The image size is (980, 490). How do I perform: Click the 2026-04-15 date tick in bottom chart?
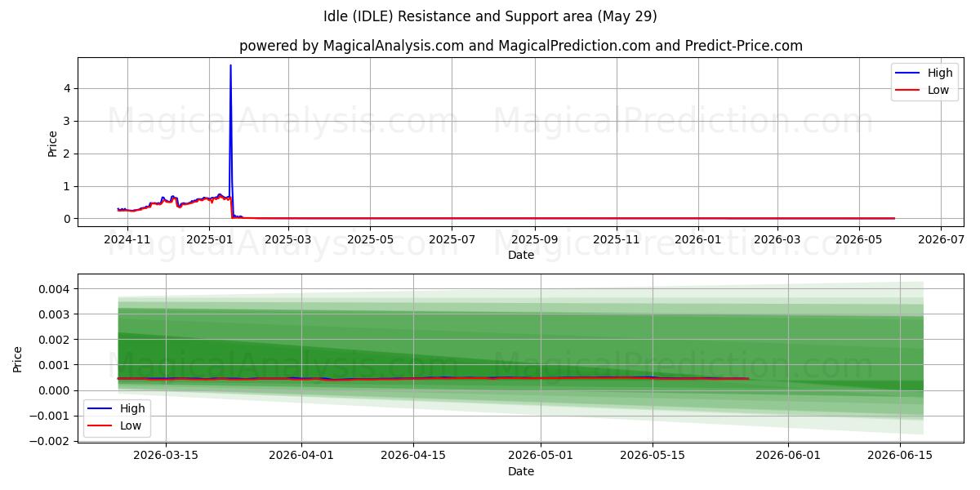(412, 456)
